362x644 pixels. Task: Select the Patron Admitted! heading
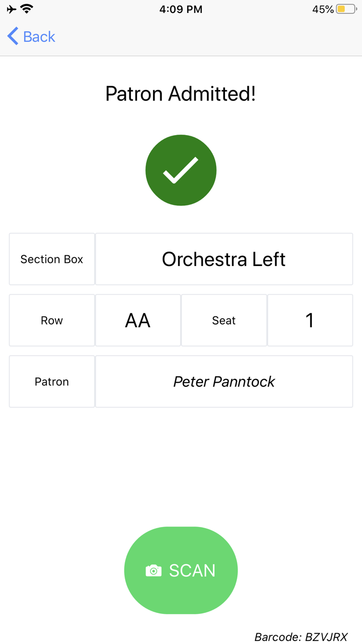coord(181,94)
